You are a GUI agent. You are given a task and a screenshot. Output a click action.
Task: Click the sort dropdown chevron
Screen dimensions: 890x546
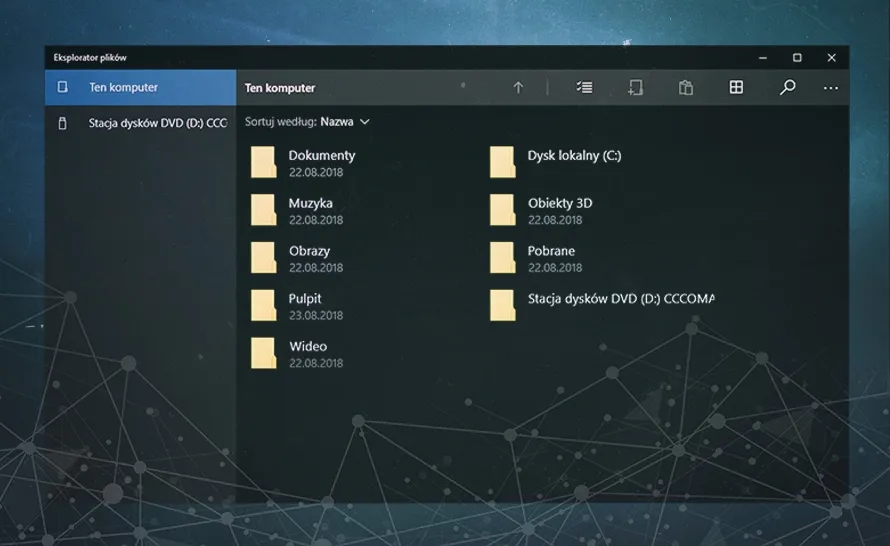[364, 121]
